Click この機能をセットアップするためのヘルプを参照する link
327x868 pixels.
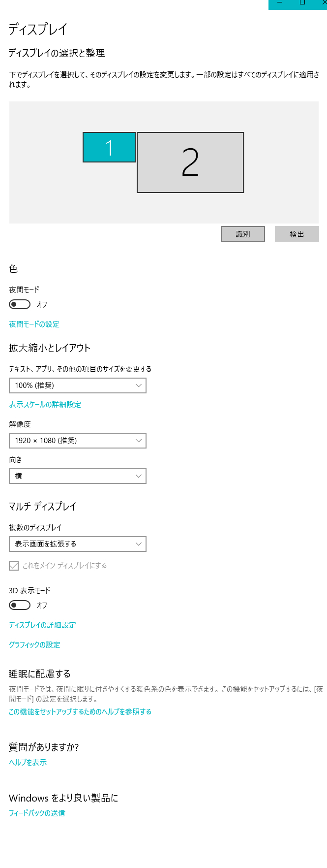point(80,712)
